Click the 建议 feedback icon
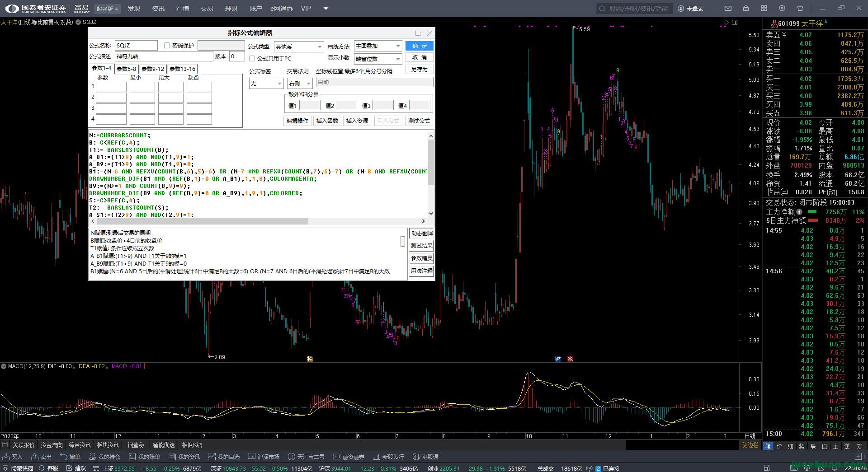868x472 pixels. coord(69,468)
